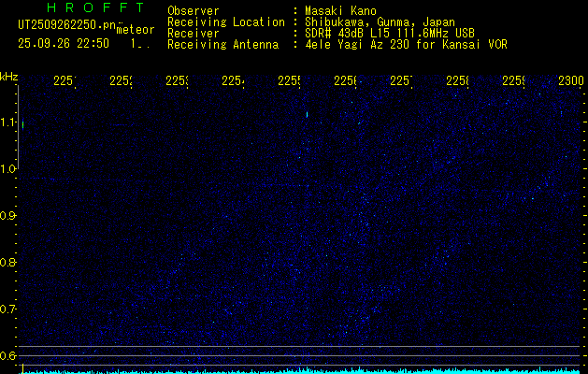588x374 pixels.
Task: Click the bright cyan echo near 2255
Action: pyautogui.click(x=308, y=114)
